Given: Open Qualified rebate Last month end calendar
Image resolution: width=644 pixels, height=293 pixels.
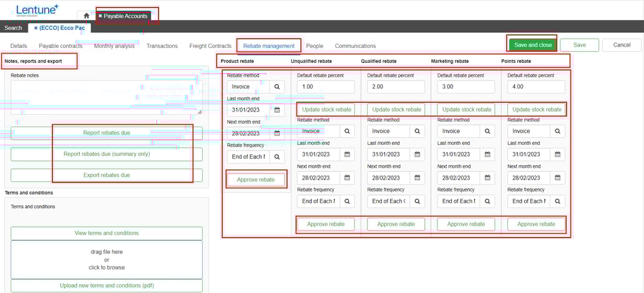Looking at the screenshot, I should pos(417,155).
